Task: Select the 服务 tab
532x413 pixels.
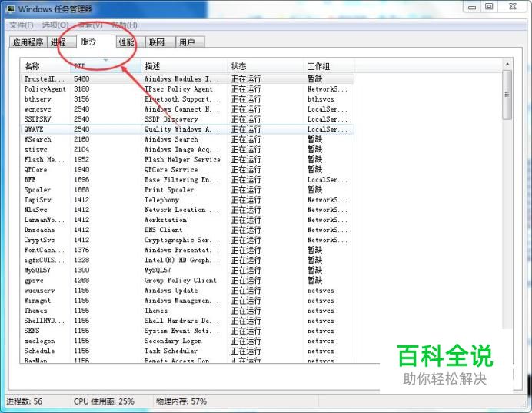Action: tap(96, 42)
